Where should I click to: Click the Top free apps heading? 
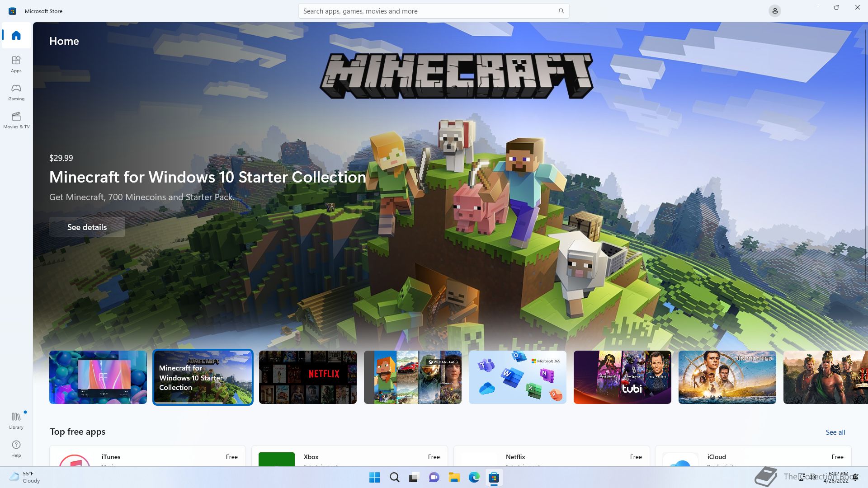click(x=78, y=432)
